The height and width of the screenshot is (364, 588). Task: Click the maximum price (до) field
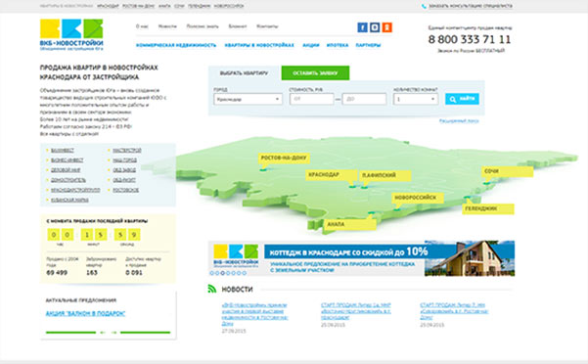364,100
